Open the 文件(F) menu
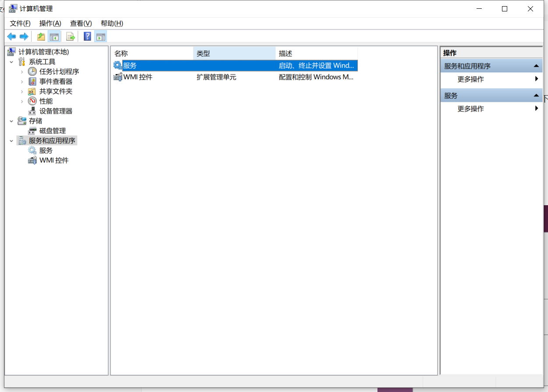The width and height of the screenshot is (548, 392). tap(20, 23)
